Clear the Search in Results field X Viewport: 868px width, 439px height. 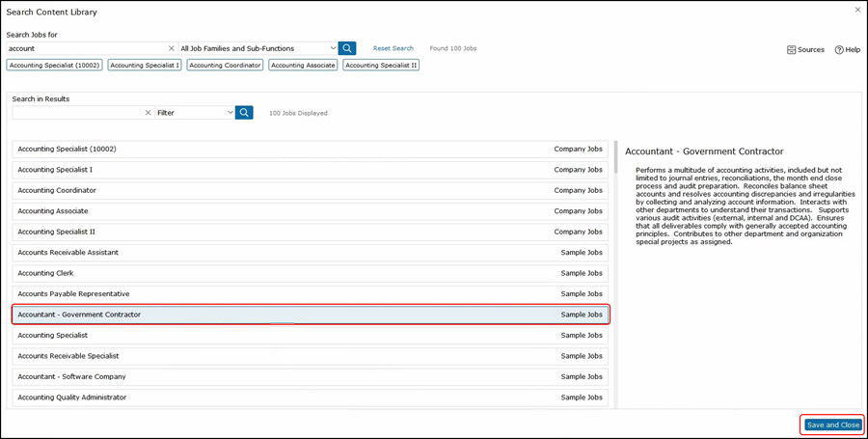(x=149, y=113)
